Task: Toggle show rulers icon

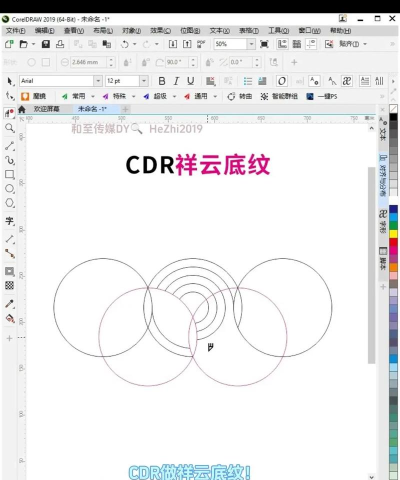Action: coord(282,44)
